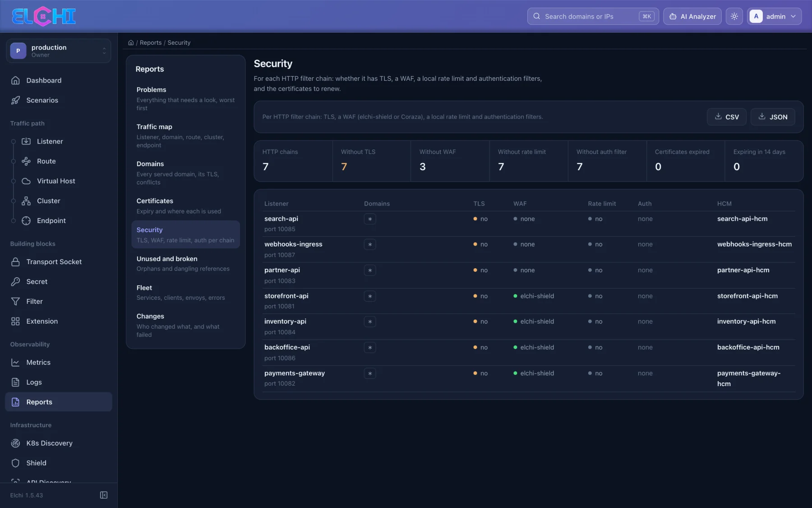The height and width of the screenshot is (508, 812).
Task: Download the security report as CSV
Action: [x=726, y=117]
